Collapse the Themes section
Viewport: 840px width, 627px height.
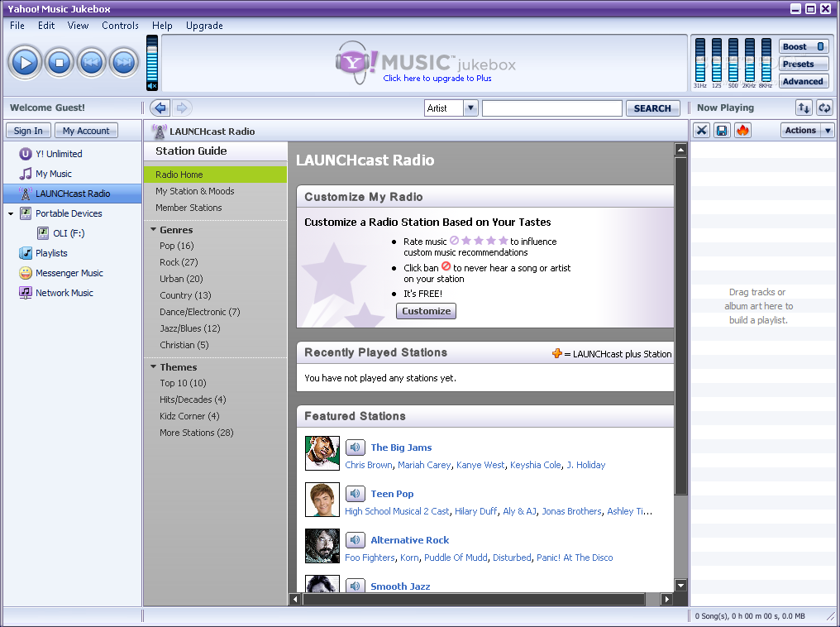tap(153, 367)
